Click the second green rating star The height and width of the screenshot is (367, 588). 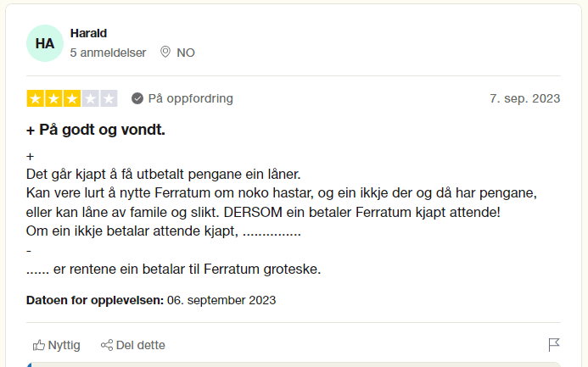pos(53,98)
